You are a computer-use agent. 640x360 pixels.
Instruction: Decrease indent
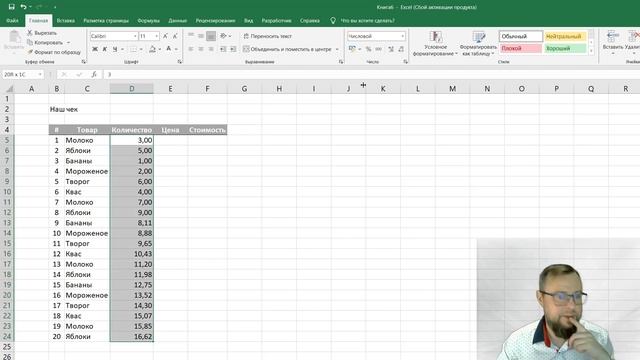223,49
